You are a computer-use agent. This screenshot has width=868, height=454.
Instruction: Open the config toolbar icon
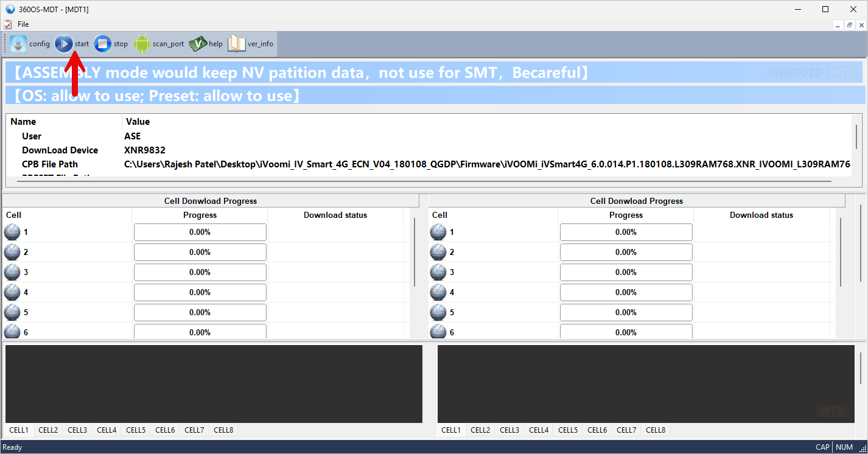tap(18, 44)
